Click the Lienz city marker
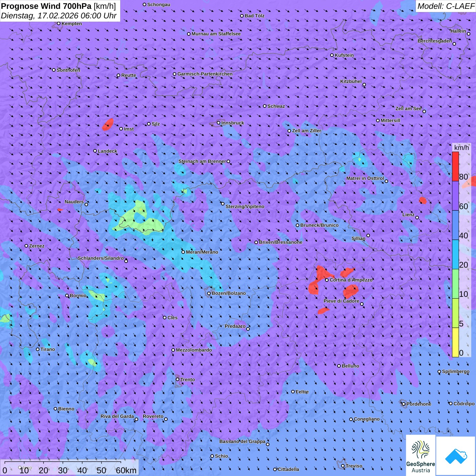 pos(417,218)
